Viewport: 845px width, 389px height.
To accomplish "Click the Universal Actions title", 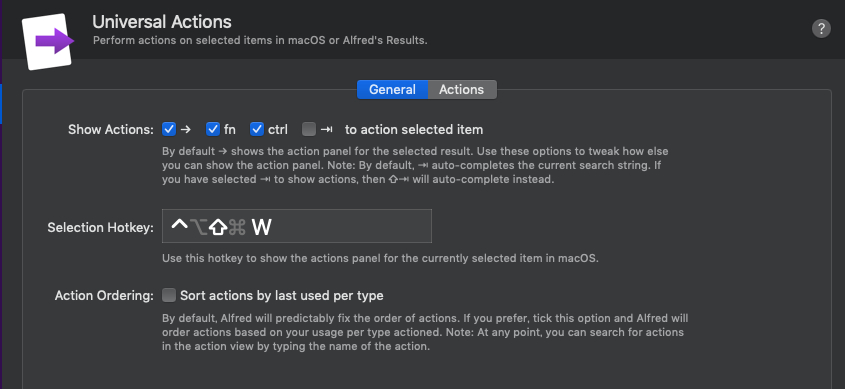I will coord(162,22).
